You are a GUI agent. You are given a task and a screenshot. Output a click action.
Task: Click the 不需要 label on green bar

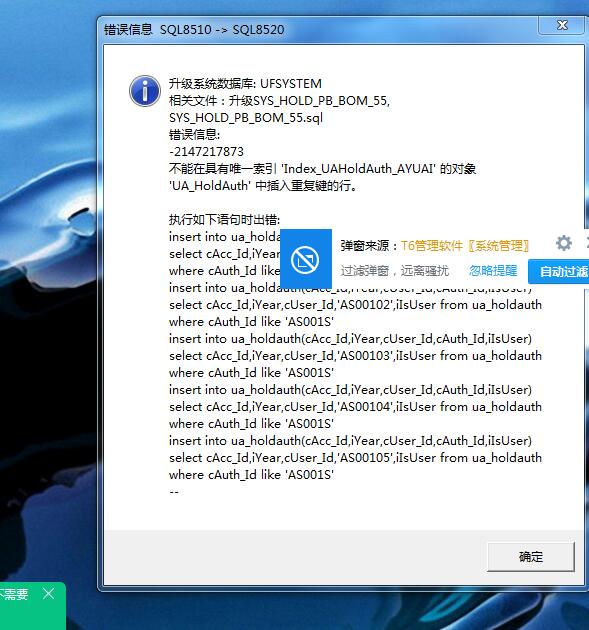(x=14, y=594)
